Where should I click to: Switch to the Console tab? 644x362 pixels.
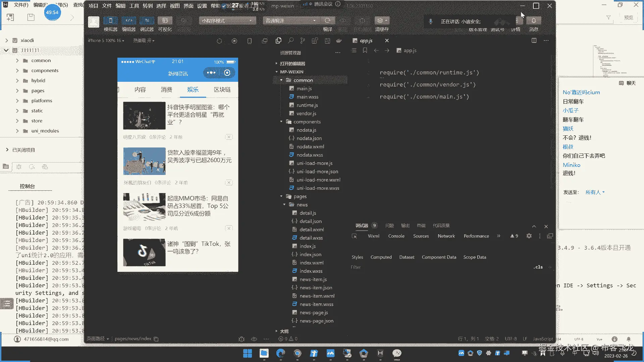[x=396, y=236]
